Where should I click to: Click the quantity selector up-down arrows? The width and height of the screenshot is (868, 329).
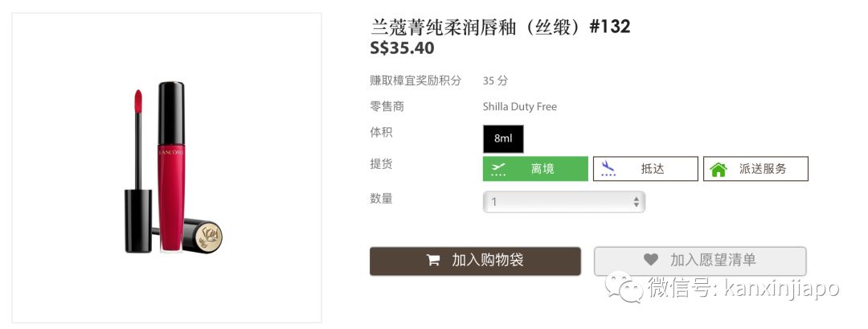[637, 201]
